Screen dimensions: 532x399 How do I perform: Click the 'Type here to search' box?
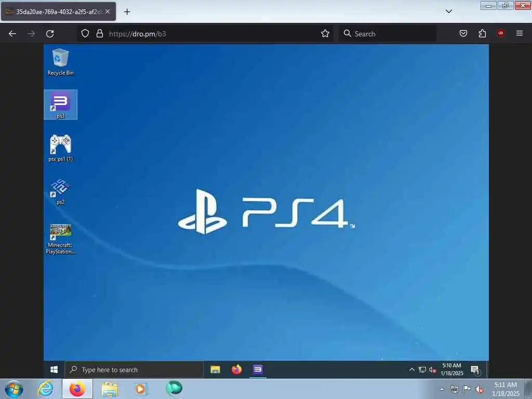click(134, 369)
